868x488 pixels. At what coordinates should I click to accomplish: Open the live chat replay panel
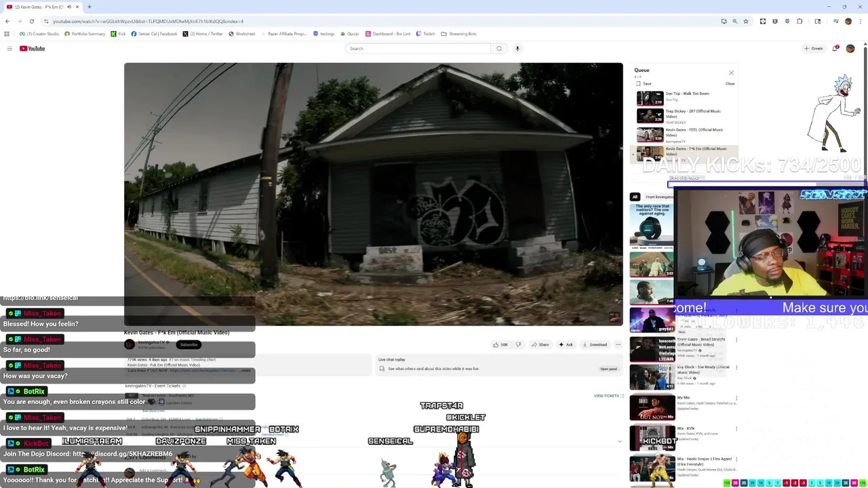click(x=608, y=369)
